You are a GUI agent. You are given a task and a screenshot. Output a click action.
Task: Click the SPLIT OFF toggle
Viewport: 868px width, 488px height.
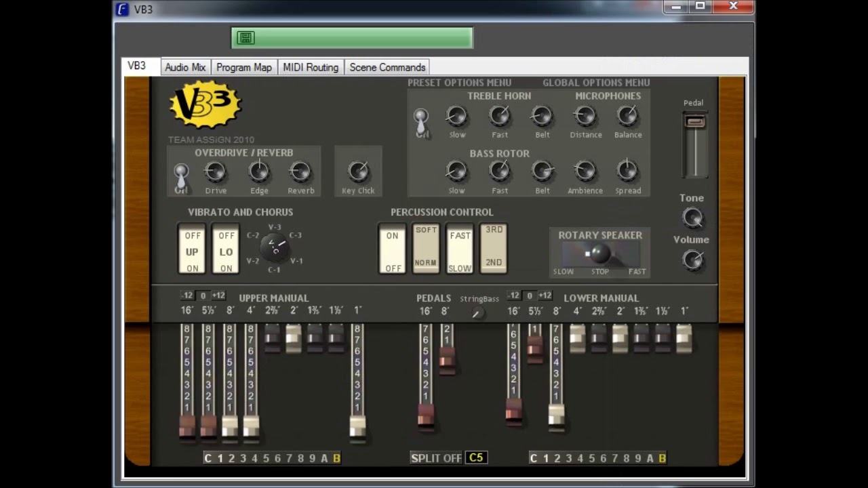coord(436,458)
